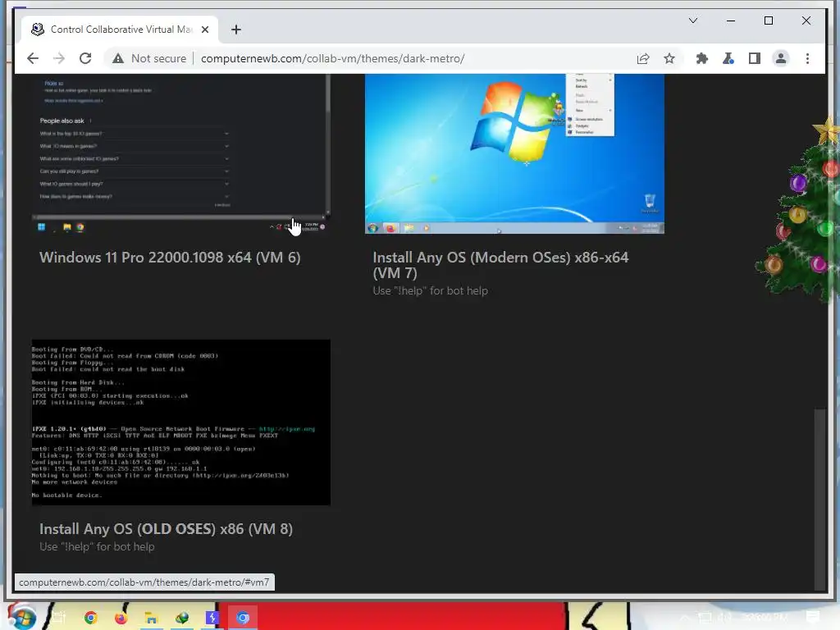Click 'Install Any OS (Modern OSes) x86-x64 (VM 7)' title

500,265
